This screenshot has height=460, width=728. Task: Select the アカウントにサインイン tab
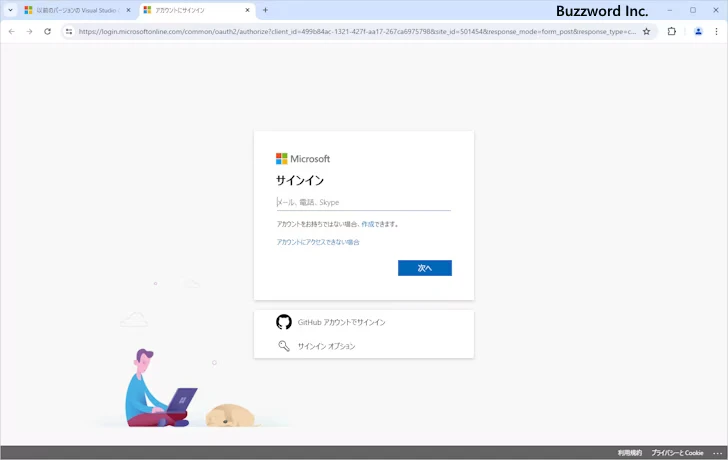click(x=197, y=10)
